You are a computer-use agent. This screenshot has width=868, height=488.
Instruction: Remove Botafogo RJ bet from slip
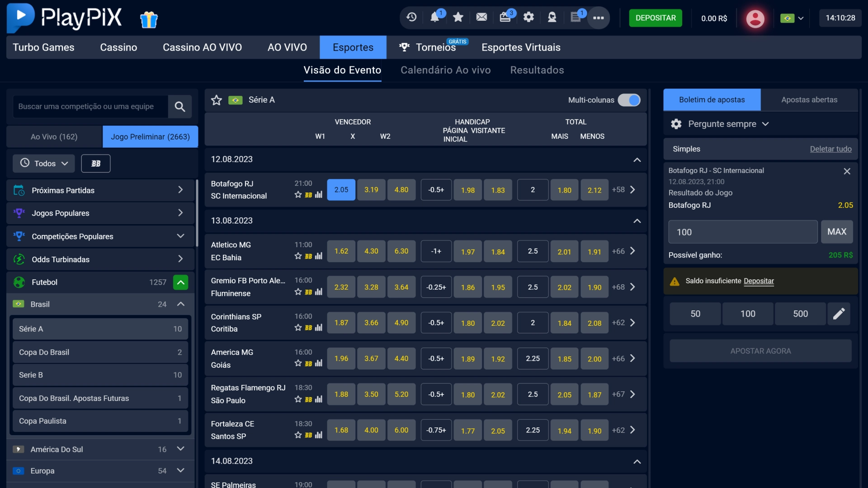847,171
